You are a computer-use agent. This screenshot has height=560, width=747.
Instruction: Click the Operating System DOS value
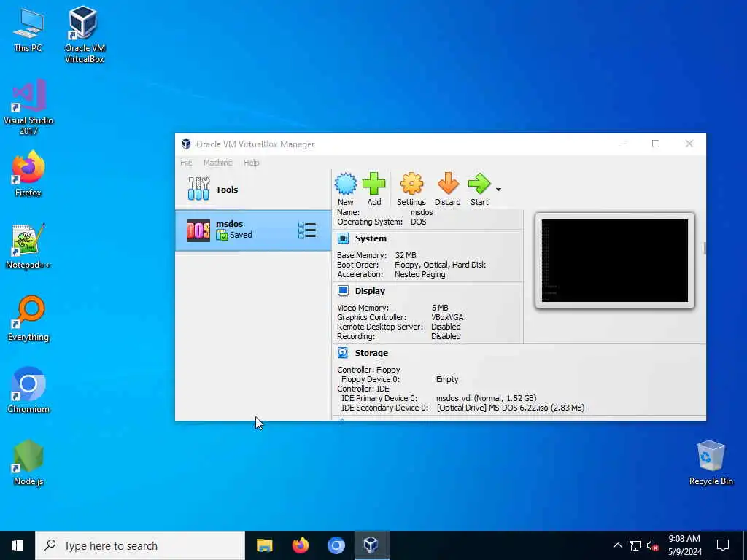pyautogui.click(x=418, y=222)
